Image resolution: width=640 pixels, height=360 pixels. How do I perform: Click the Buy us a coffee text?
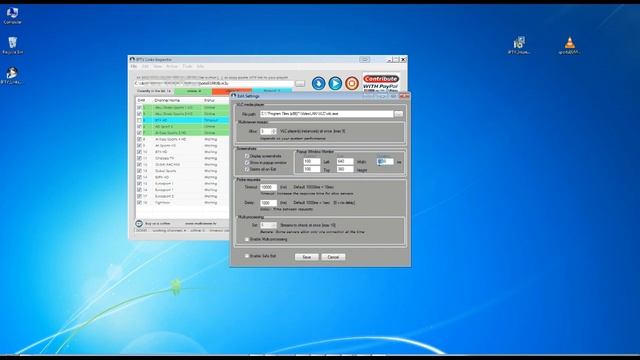tap(158, 224)
